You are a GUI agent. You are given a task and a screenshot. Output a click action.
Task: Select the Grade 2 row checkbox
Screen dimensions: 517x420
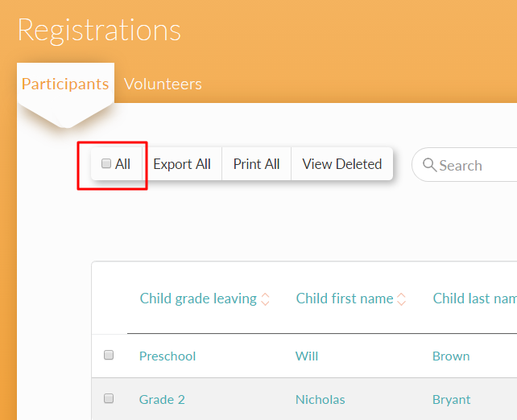(x=109, y=398)
